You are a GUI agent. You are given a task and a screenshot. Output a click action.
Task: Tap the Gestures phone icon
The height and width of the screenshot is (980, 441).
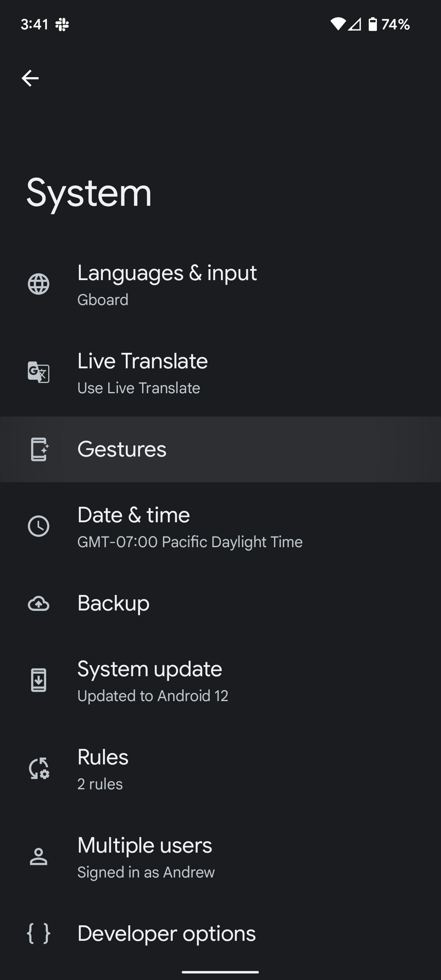[39, 449]
